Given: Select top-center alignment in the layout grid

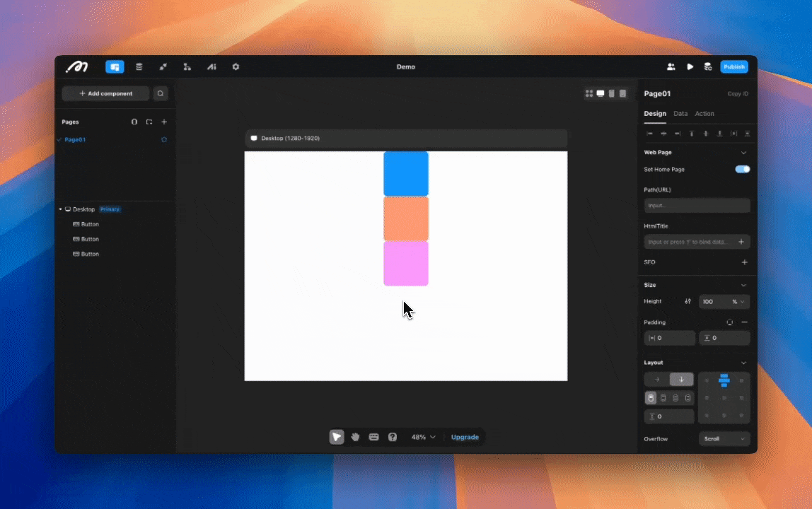Looking at the screenshot, I should click(724, 380).
